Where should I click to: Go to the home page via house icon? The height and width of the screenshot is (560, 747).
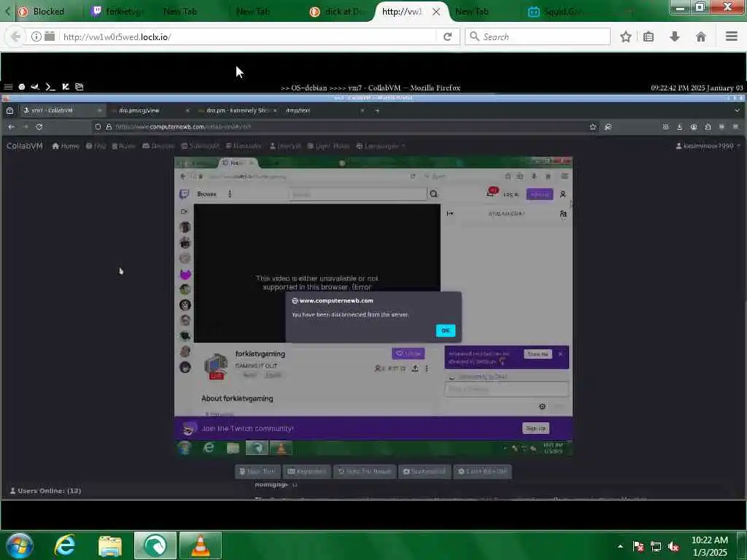point(701,36)
